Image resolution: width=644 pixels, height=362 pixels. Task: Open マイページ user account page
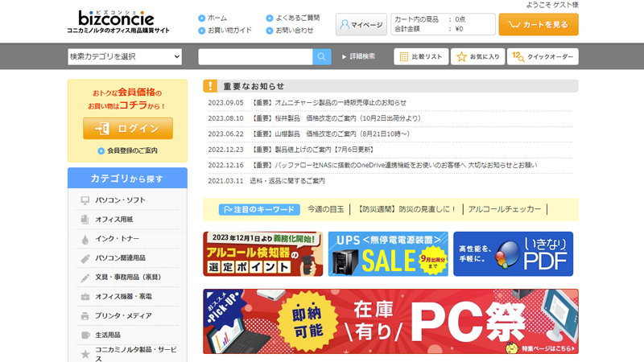361,25
